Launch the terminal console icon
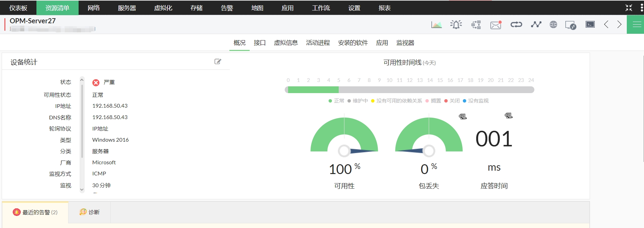The width and height of the screenshot is (644, 228). 590,24
